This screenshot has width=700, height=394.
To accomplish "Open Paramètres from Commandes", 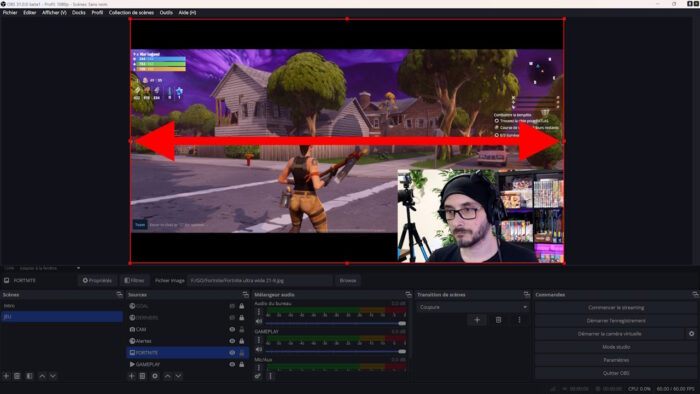I will [616, 360].
